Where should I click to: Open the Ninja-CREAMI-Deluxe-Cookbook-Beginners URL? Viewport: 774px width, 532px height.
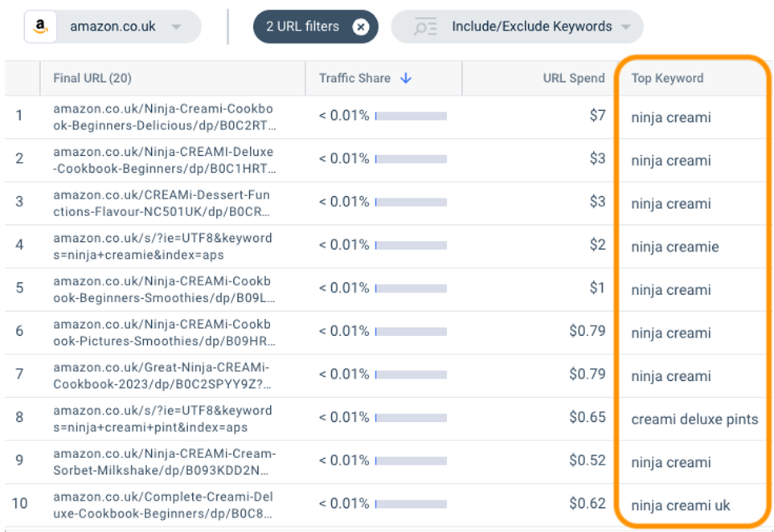[x=163, y=160]
